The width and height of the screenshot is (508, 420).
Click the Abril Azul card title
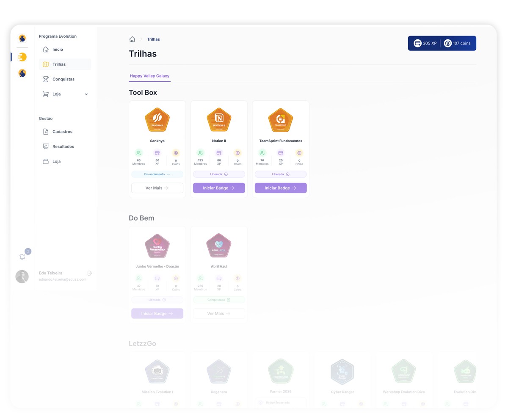219,267
